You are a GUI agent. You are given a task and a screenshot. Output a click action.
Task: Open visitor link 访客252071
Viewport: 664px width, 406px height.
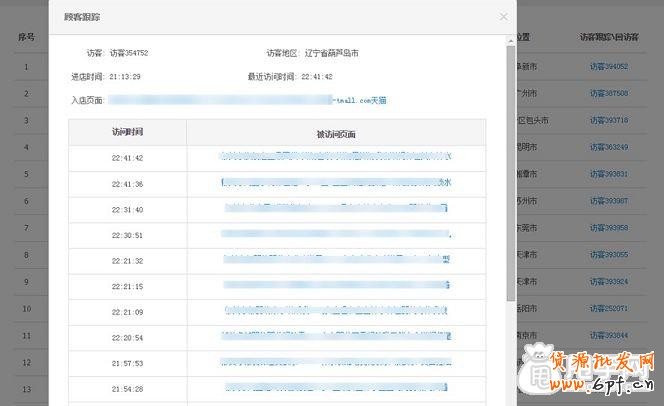[x=608, y=308]
